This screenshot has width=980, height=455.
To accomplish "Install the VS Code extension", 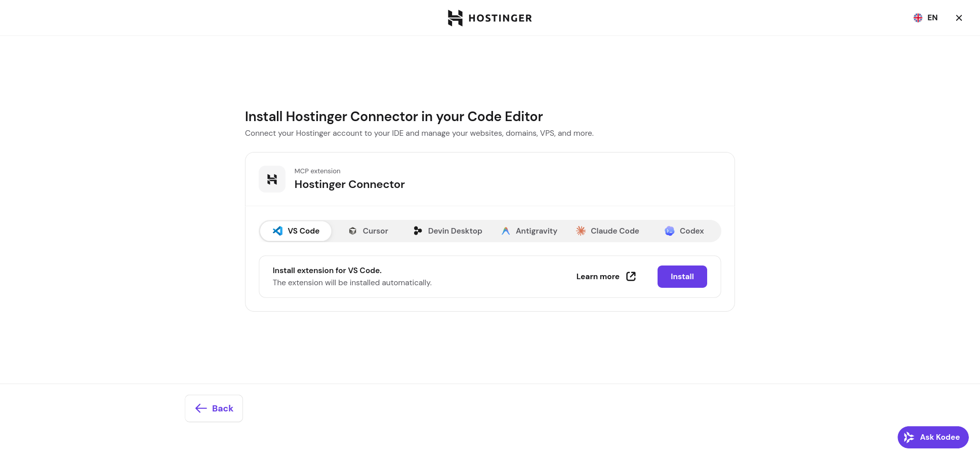I will point(682,277).
